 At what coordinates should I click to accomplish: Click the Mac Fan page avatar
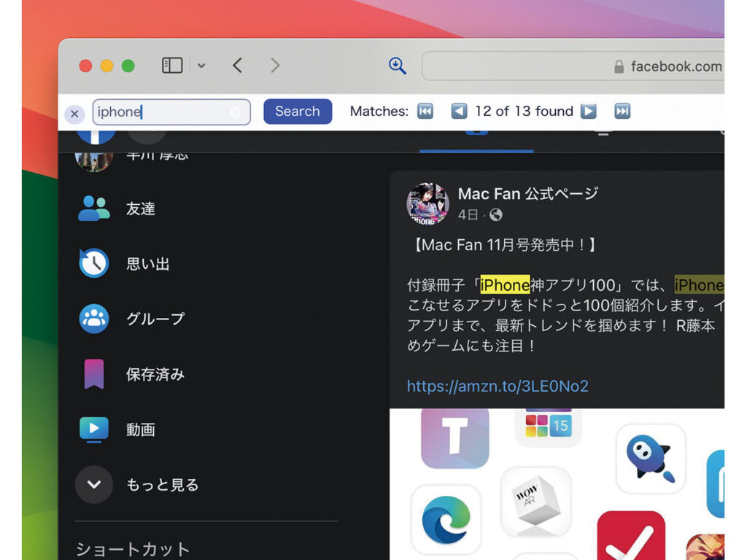tap(427, 204)
